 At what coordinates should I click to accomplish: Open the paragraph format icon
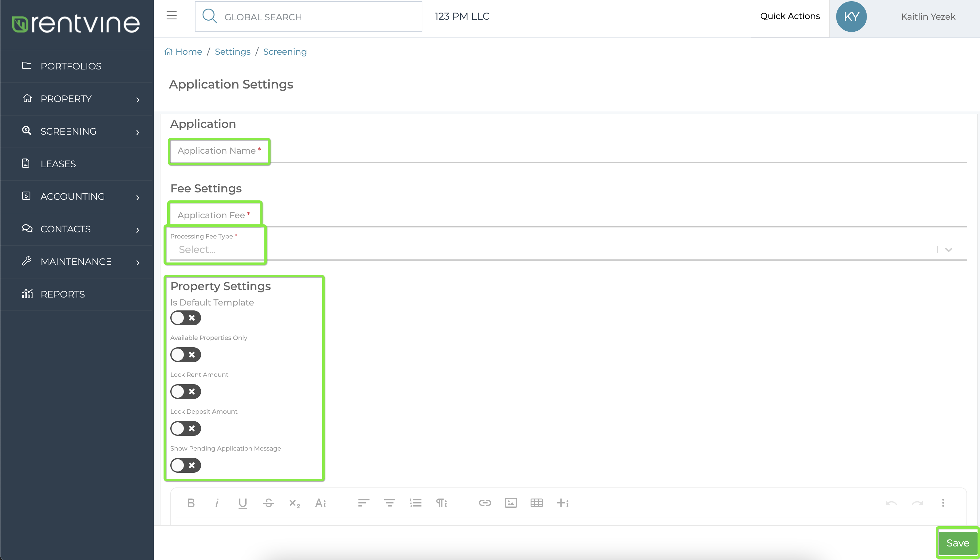point(441,503)
